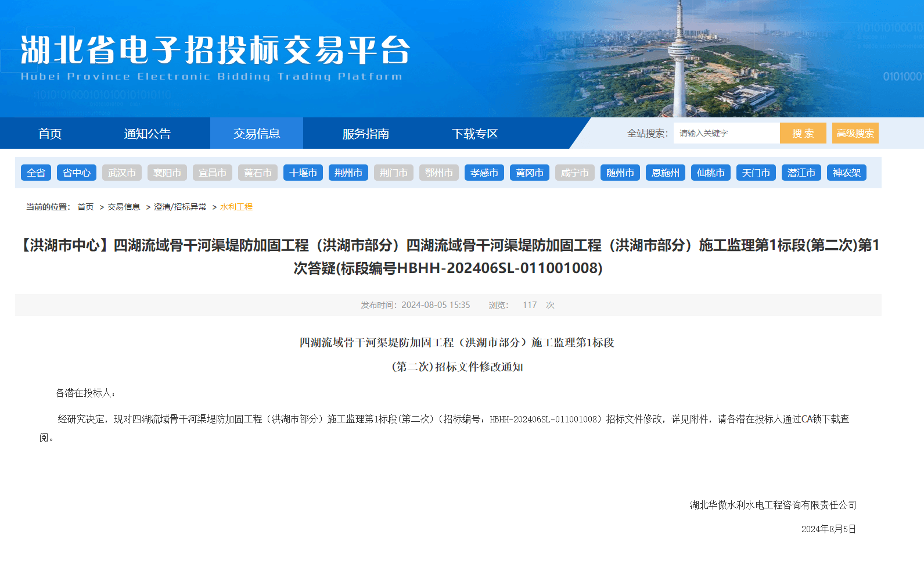924x563 pixels.
Task: Select the 全省 region filter
Action: click(x=36, y=173)
